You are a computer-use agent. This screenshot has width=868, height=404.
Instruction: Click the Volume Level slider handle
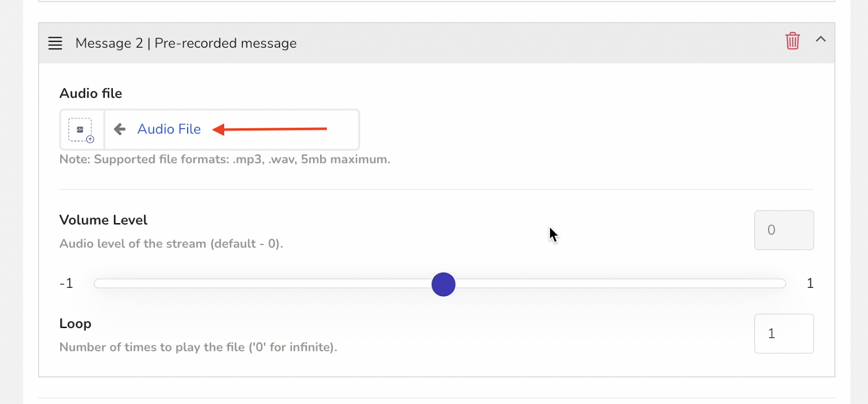443,284
